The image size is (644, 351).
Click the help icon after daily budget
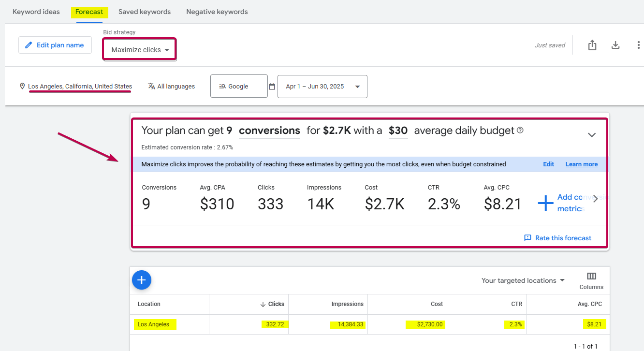(x=520, y=131)
